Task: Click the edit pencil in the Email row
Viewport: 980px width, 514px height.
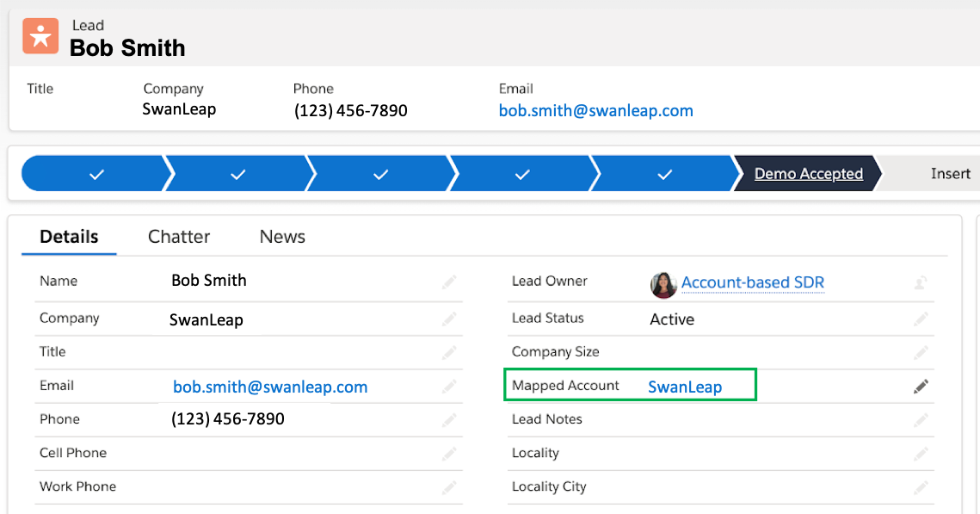Action: pyautogui.click(x=449, y=387)
